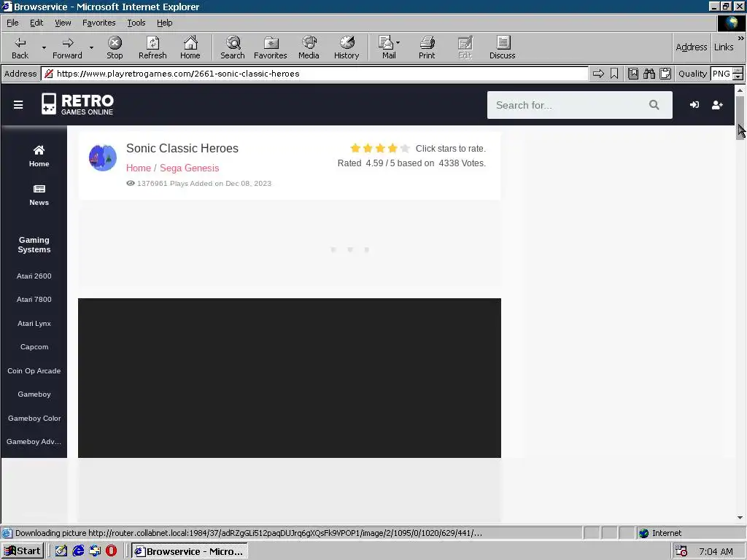
Task: Select Browservice taskbar window button
Action: pos(190,551)
